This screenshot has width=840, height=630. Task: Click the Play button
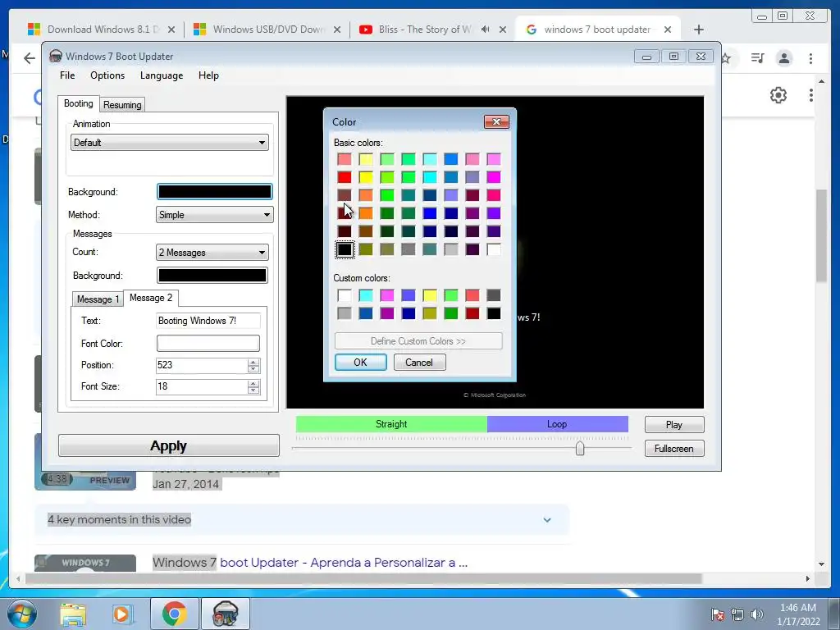click(x=674, y=425)
